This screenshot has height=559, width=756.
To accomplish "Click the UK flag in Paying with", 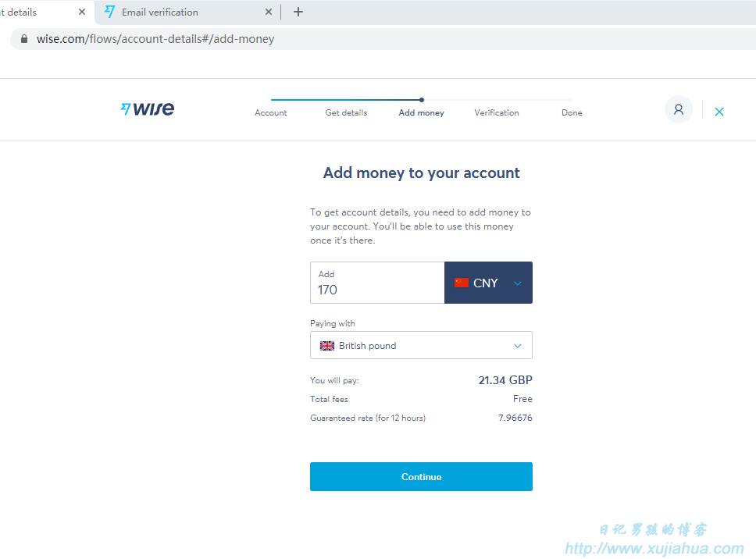I will (x=327, y=346).
